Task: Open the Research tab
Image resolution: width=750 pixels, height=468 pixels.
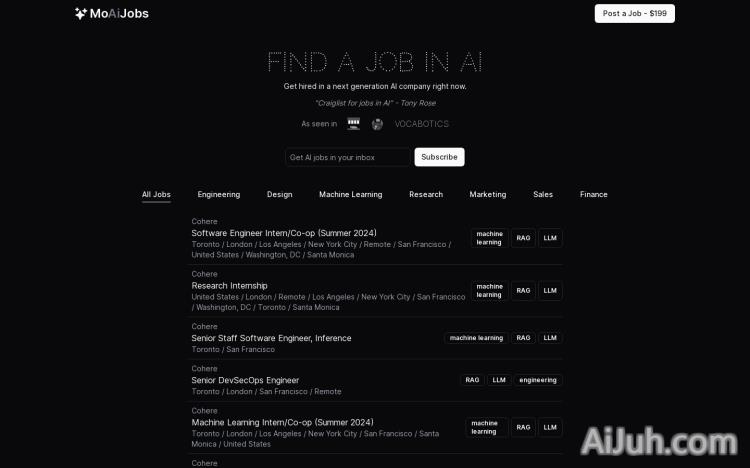Action: pyautogui.click(x=426, y=194)
